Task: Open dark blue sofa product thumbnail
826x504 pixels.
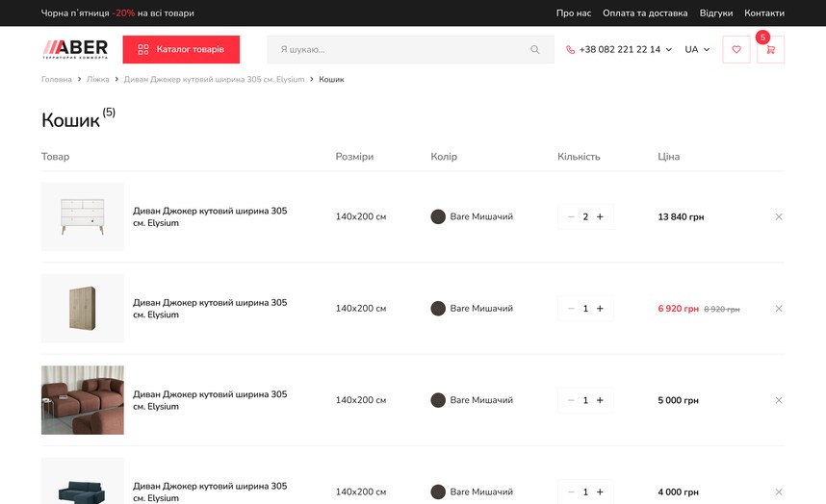Action: [x=83, y=481]
